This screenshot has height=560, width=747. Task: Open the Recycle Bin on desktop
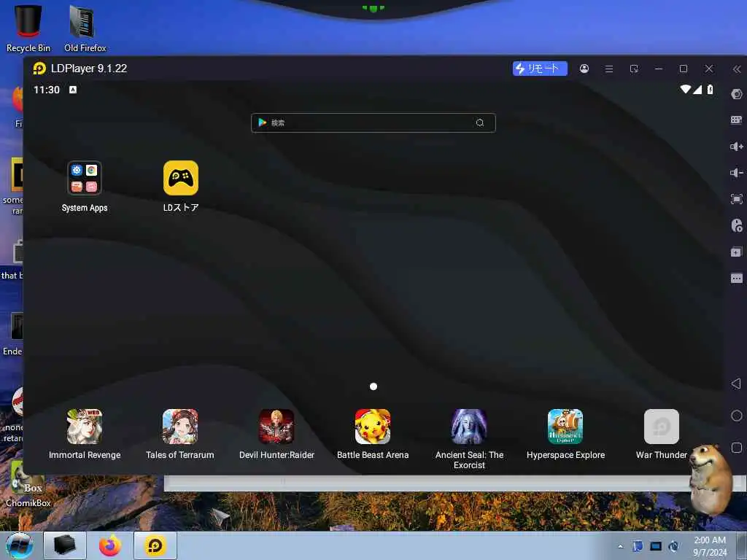28,28
